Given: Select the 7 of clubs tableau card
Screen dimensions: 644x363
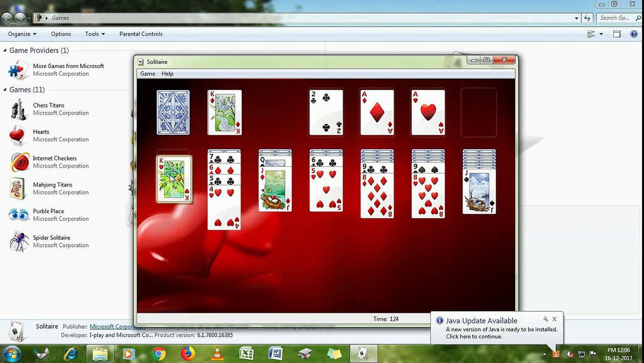Looking at the screenshot, I should point(224,158).
